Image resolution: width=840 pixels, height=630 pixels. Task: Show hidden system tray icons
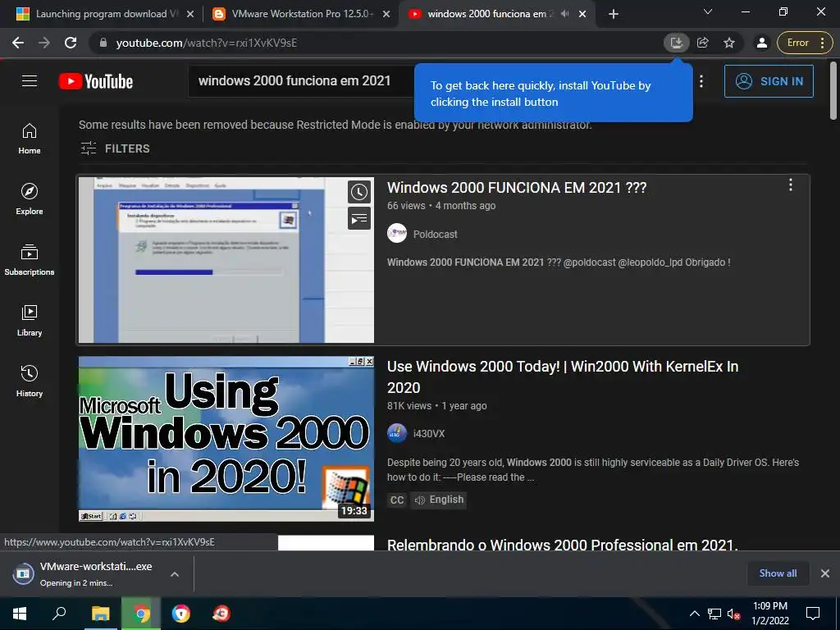[x=694, y=614]
